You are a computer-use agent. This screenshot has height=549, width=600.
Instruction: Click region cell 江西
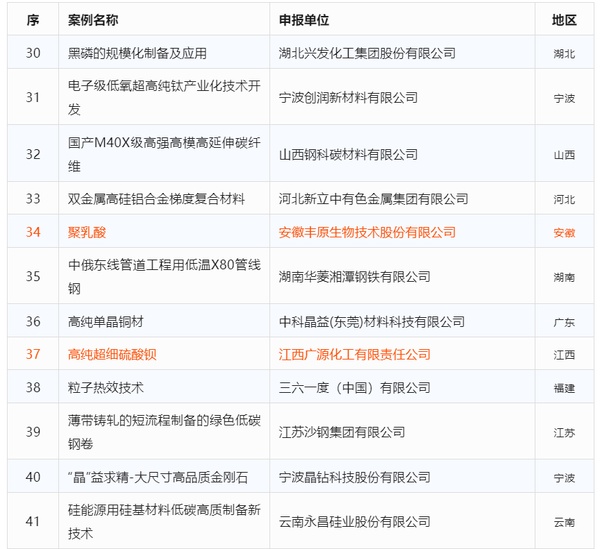coord(564,355)
